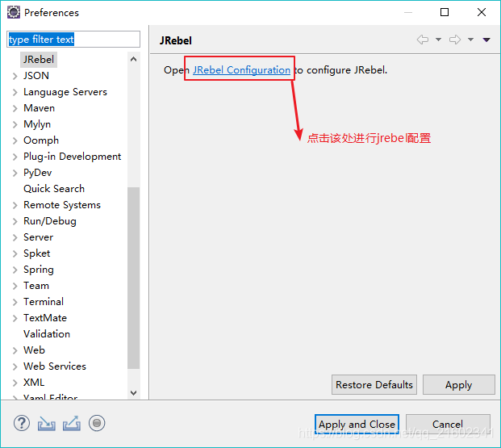Screen dimensions: 501x448
Task: Select the Spring item
Action: (39, 270)
